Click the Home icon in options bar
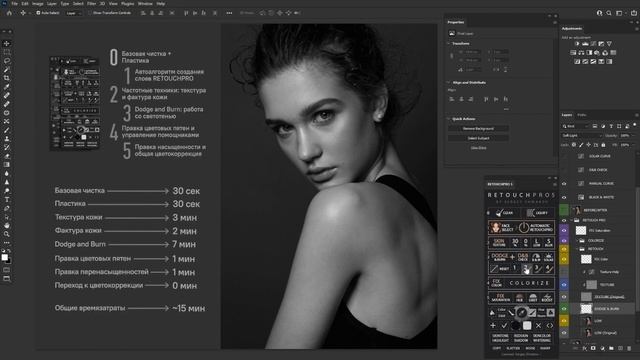The image size is (640, 360). [9, 13]
